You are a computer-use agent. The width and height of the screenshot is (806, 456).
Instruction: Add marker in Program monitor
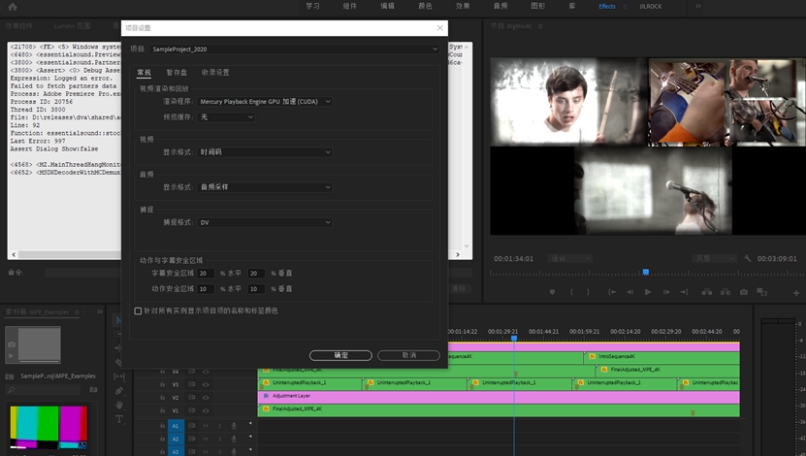coord(552,292)
